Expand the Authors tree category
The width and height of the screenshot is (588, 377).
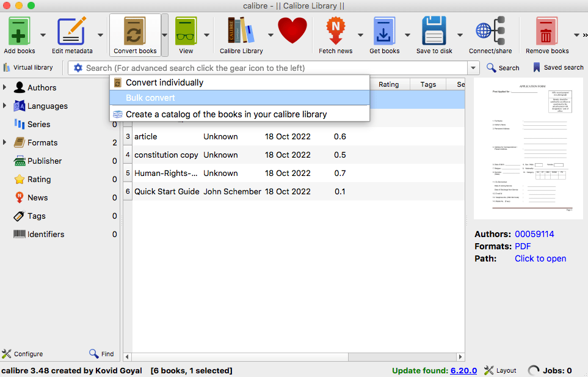coord(5,87)
